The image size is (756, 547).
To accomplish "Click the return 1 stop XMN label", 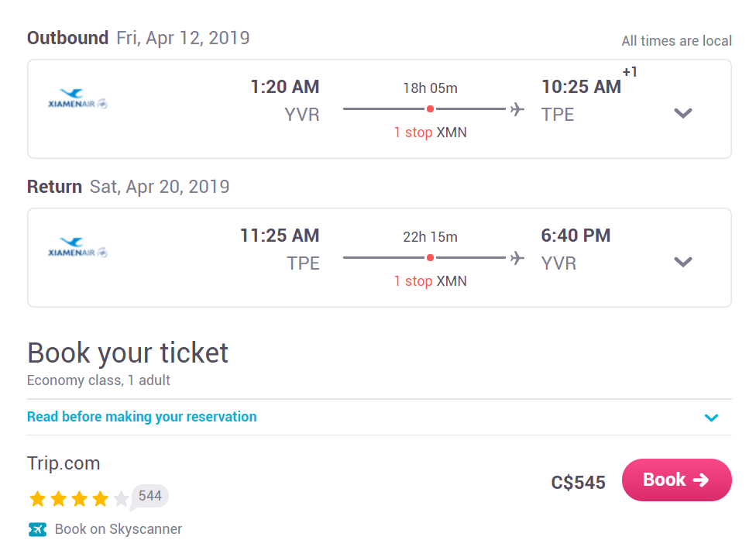I will 430,280.
